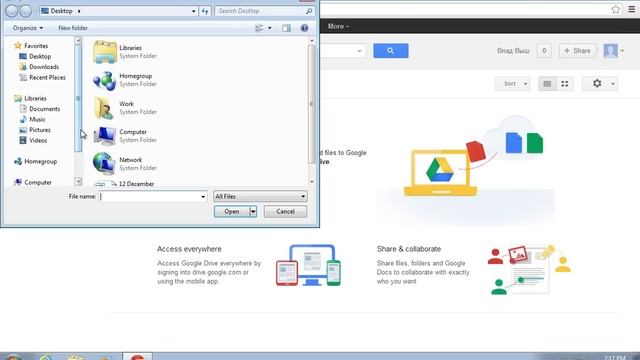Image resolution: width=640 pixels, height=360 pixels.
Task: Open the Sort dropdown in Drive
Action: [x=513, y=84]
